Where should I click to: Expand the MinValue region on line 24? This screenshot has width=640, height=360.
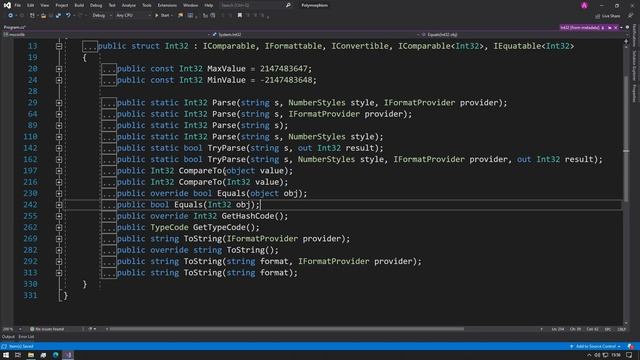(59, 80)
